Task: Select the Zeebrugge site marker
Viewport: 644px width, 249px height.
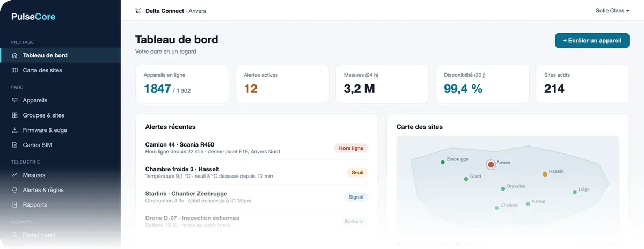Action: [x=443, y=162]
